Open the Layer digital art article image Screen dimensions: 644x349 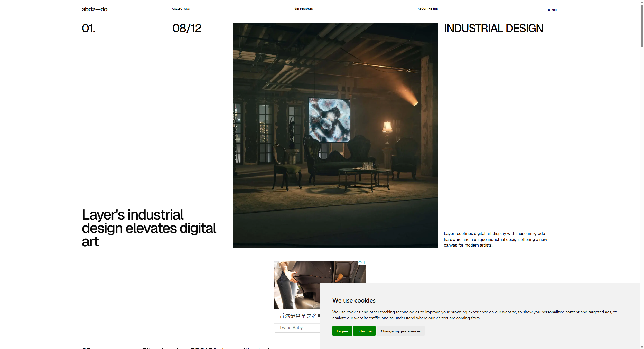pyautogui.click(x=335, y=135)
